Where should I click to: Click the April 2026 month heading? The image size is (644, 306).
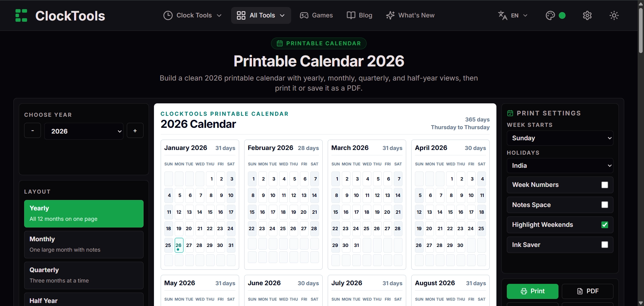click(x=431, y=148)
